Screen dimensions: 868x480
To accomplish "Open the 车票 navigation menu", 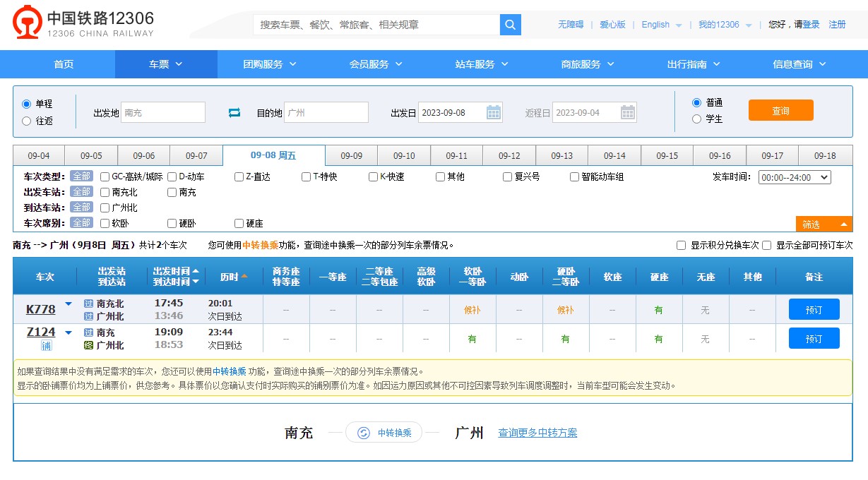I will (x=166, y=64).
